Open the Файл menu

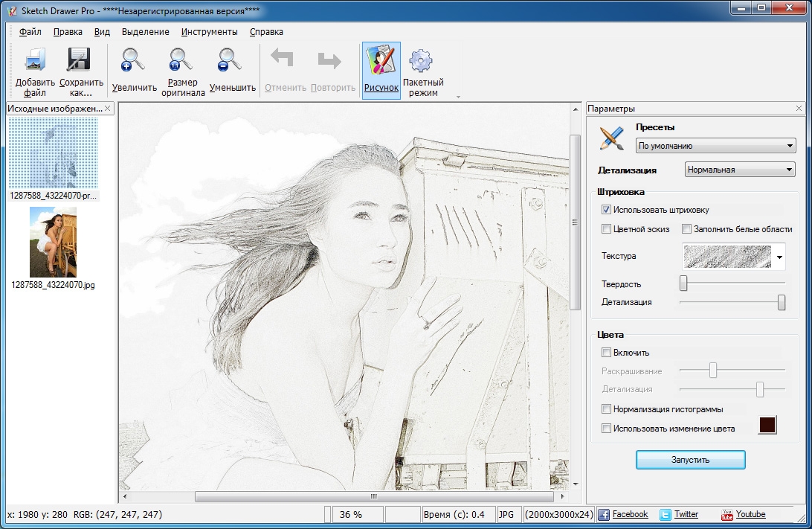30,31
